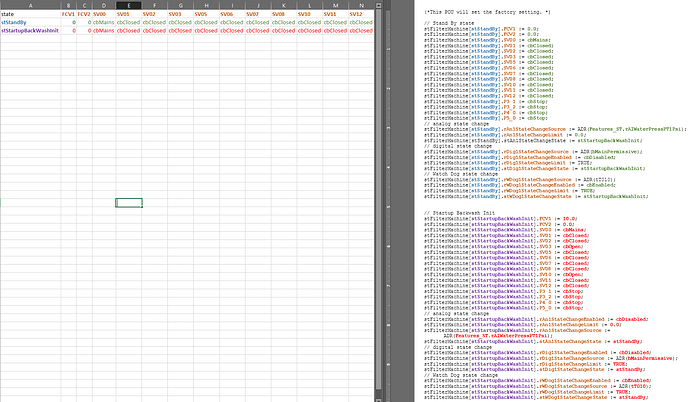The image size is (690, 402).
Task: Click the SV07 header cell
Action: point(258,14)
